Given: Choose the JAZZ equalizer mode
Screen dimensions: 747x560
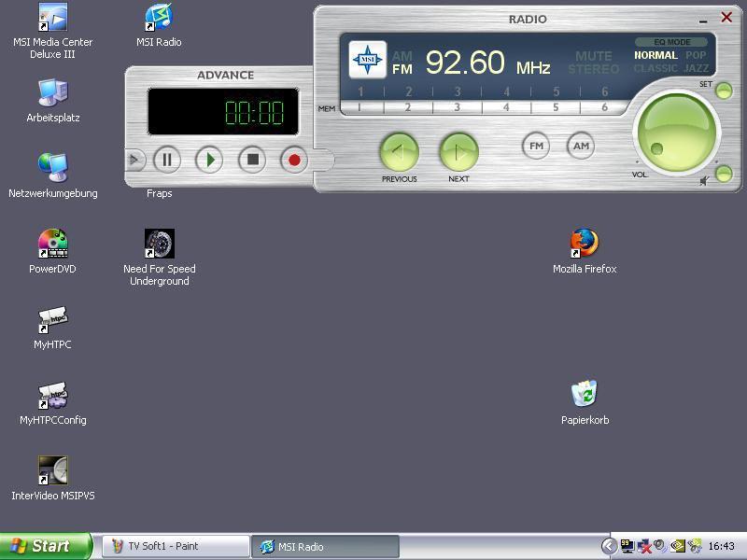Looking at the screenshot, I should pos(697,68).
